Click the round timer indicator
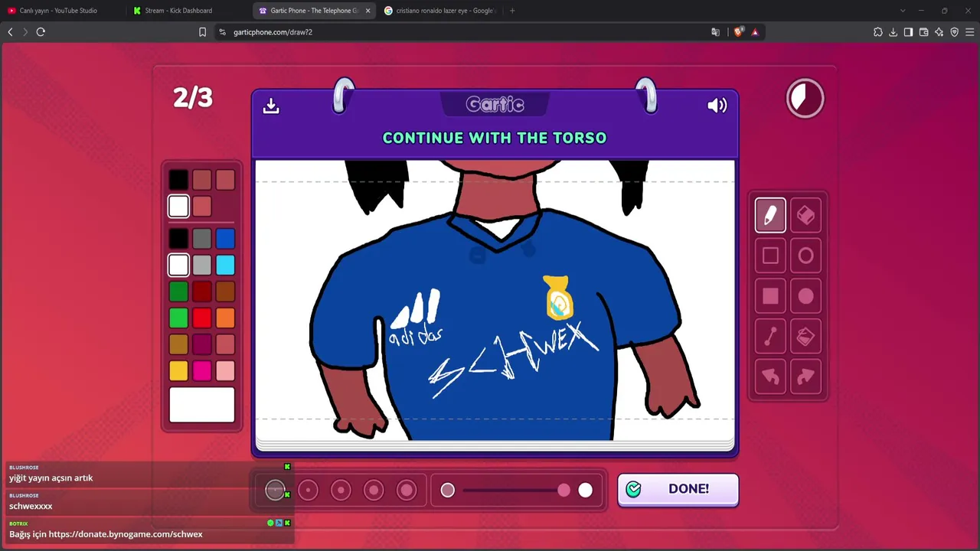 point(805,99)
